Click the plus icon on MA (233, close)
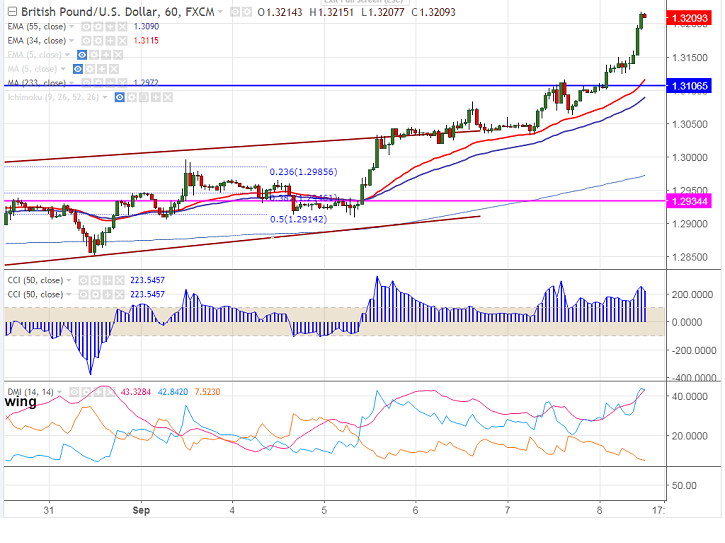The image size is (725, 543). 110,83
